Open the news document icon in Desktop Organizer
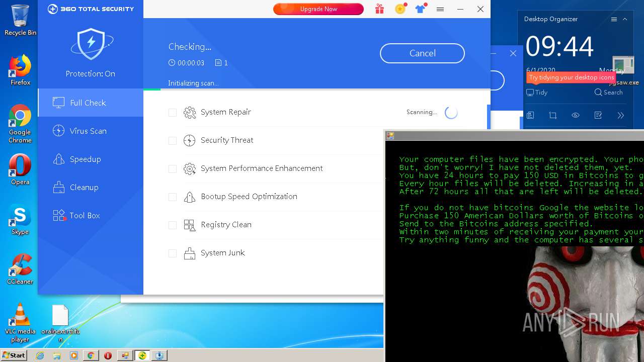Screen dimensions: 644x362 (530, 115)
